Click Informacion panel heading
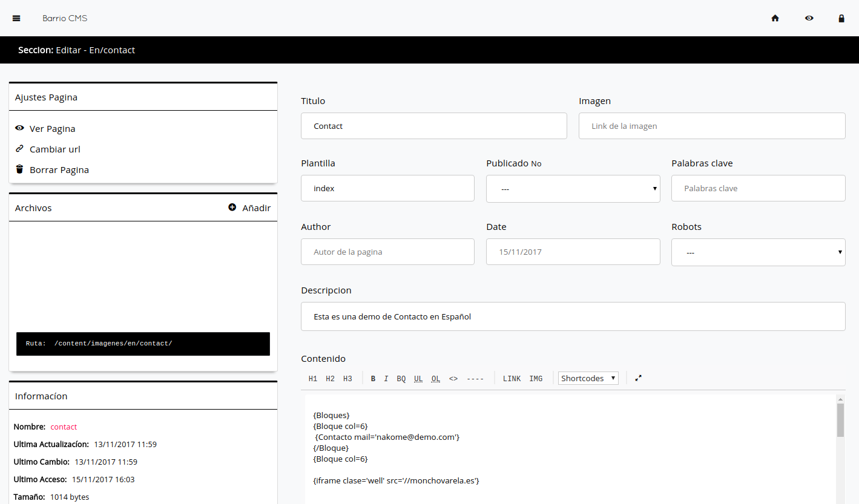Screen dimensions: 859x504 41,396
